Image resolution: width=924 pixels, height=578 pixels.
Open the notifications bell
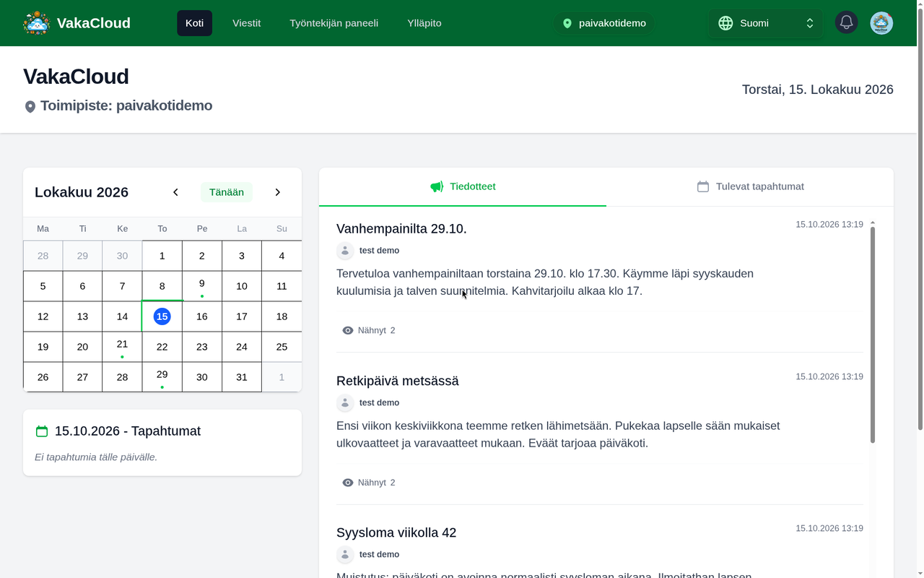pos(847,23)
